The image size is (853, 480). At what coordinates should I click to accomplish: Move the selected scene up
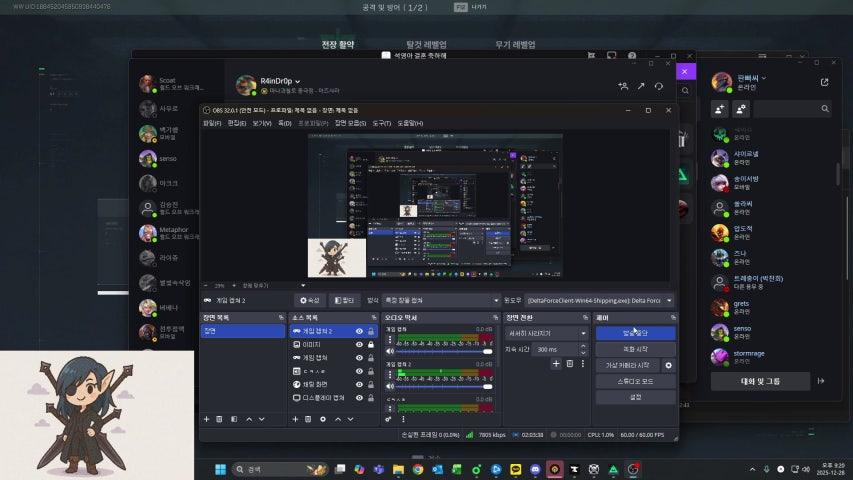pyautogui.click(x=249, y=419)
